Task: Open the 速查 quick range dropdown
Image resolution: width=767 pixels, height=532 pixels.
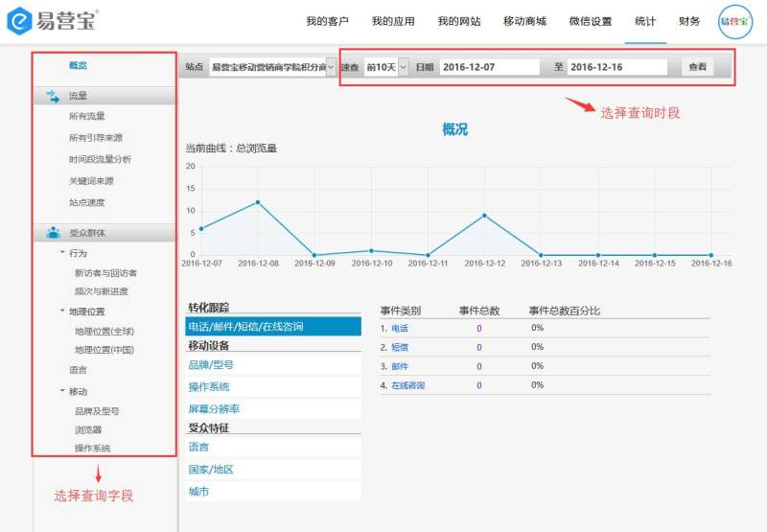Action: pyautogui.click(x=386, y=67)
